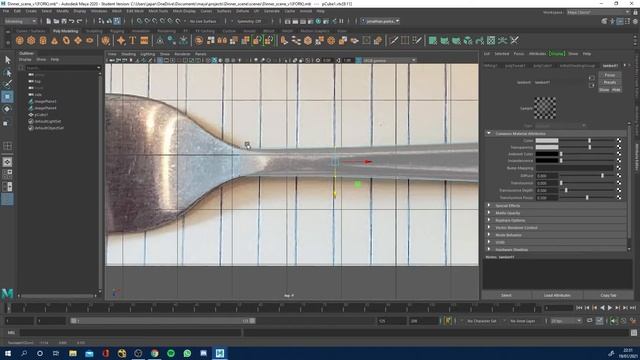
Task: Click the Undo arrow icon
Action: (72, 21)
